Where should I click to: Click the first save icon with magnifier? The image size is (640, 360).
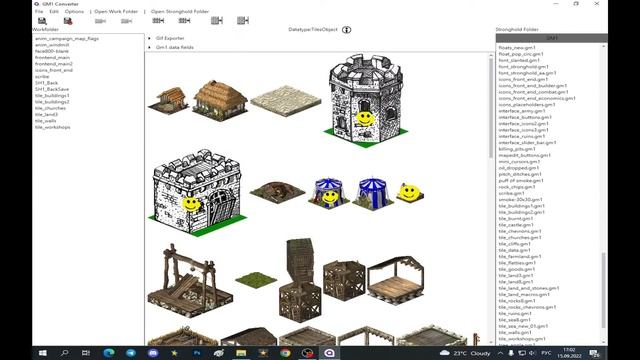pos(42,21)
